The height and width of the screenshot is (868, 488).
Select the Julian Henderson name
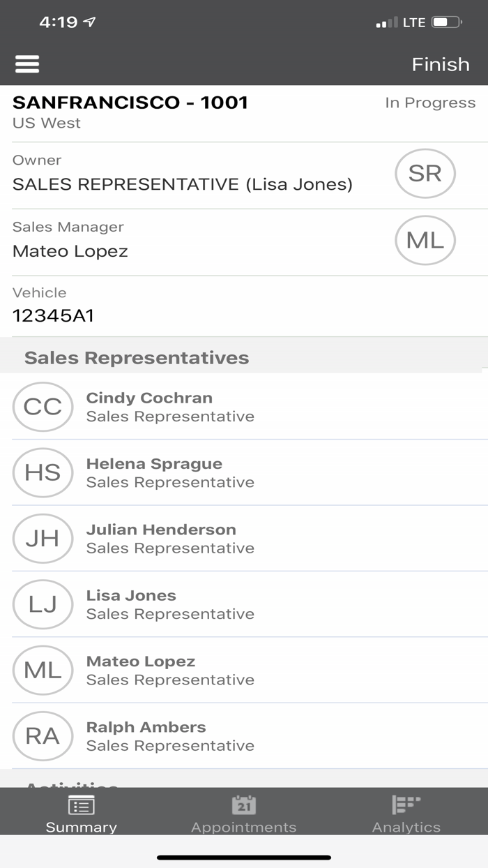point(161,530)
